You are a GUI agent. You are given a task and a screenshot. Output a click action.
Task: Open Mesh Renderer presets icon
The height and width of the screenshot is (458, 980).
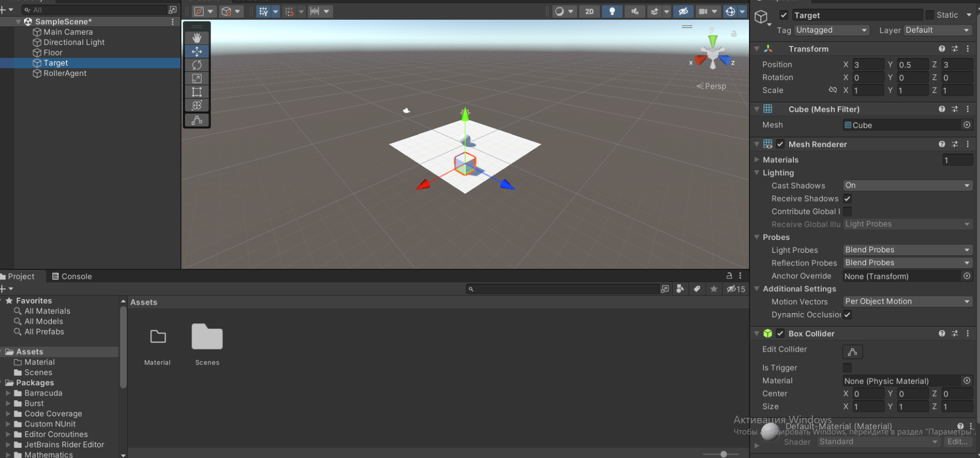955,144
